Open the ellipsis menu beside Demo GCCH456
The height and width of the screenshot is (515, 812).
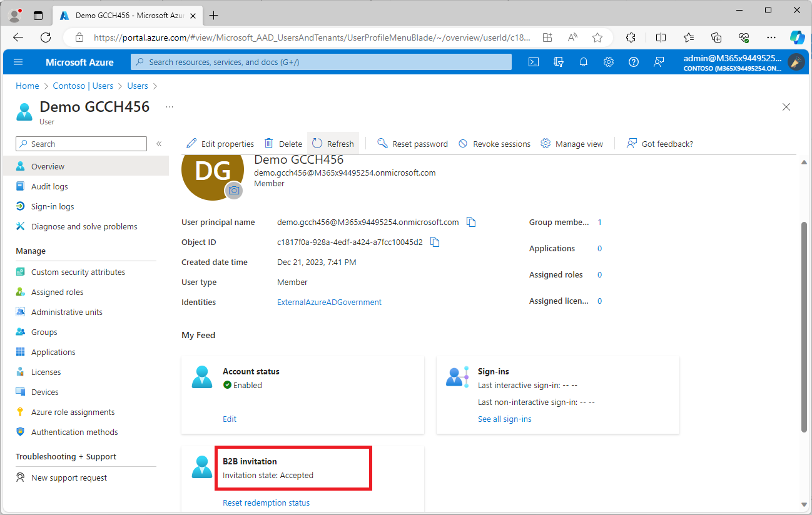click(170, 107)
